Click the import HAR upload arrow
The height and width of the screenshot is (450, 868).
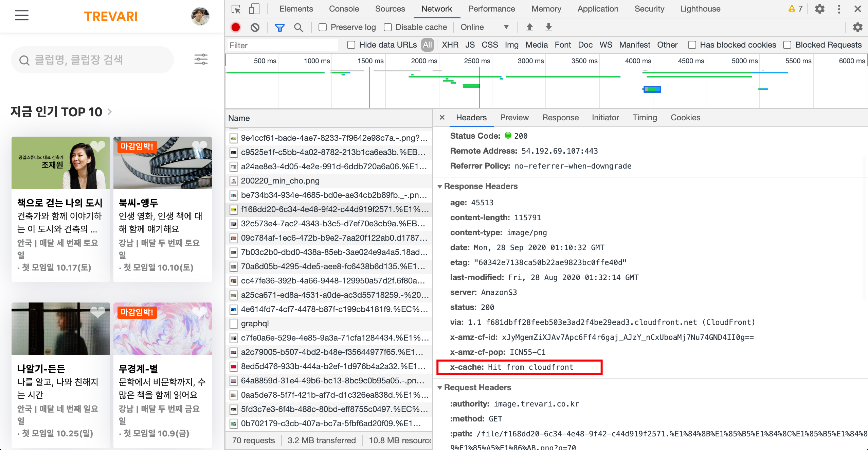pos(529,27)
